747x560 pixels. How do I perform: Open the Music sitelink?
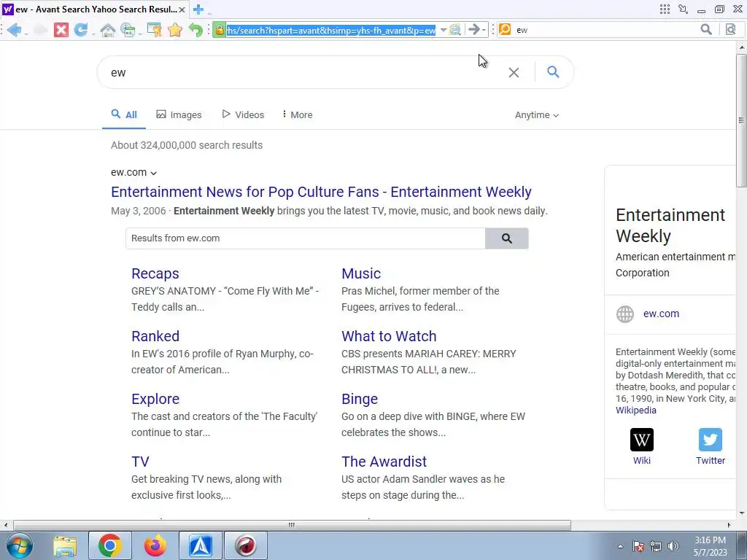click(361, 273)
